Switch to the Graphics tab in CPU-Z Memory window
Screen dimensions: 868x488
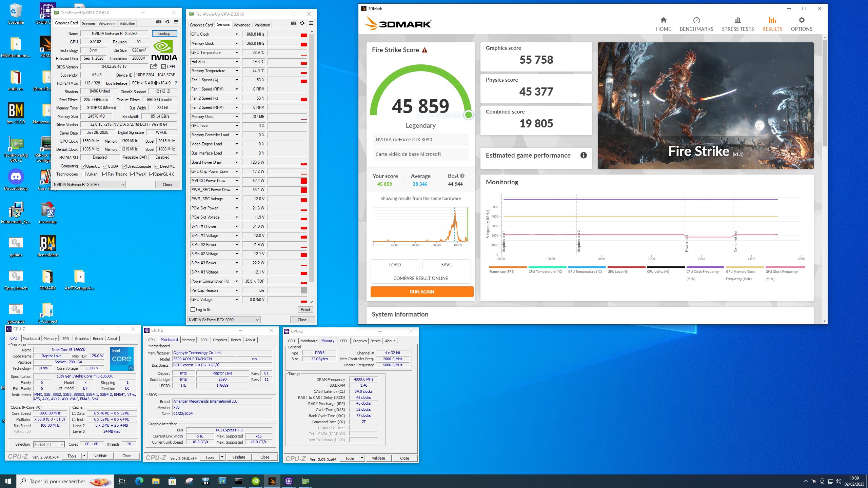point(359,341)
